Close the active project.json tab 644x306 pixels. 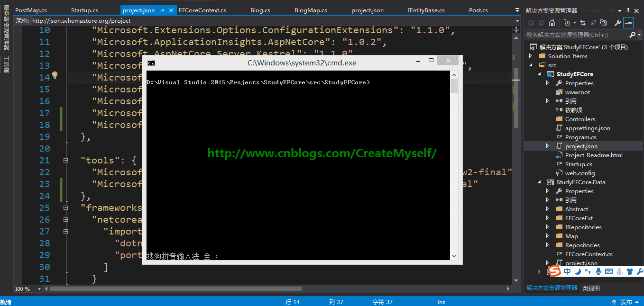point(171,10)
